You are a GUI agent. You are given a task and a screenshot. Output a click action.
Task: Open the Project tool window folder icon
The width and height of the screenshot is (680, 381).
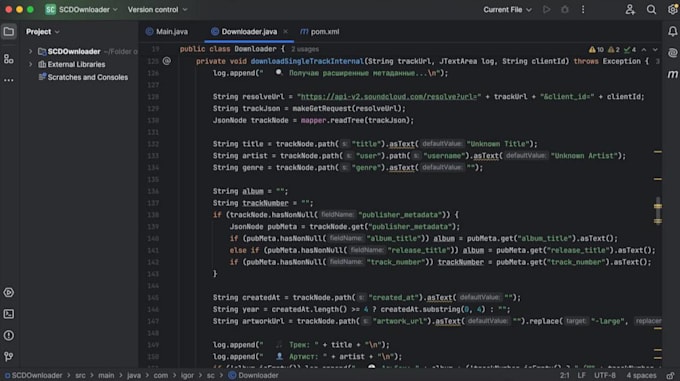click(9, 32)
